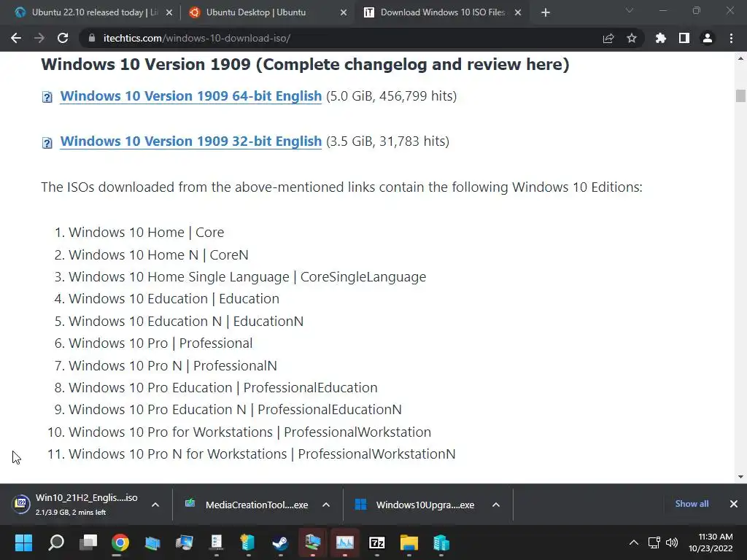Expand options for MediaCreationTool download
747x560 pixels.
click(326, 505)
